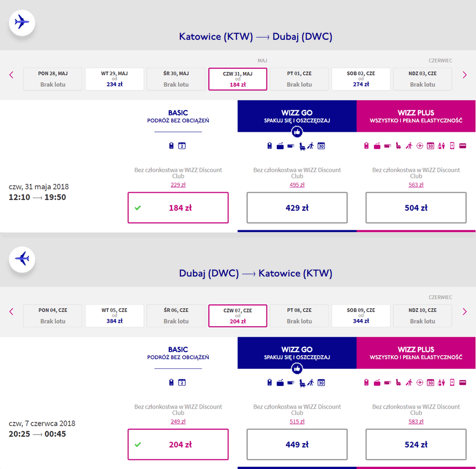The image size is (476, 469).
Task: Click return WIZZ PLUS mobile phone notification icon
Action: [452, 383]
